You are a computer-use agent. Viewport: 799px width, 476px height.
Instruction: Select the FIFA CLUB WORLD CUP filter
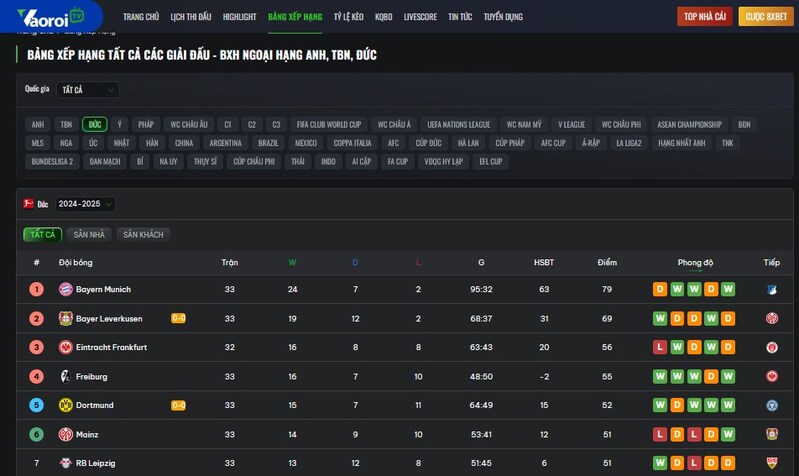point(329,124)
